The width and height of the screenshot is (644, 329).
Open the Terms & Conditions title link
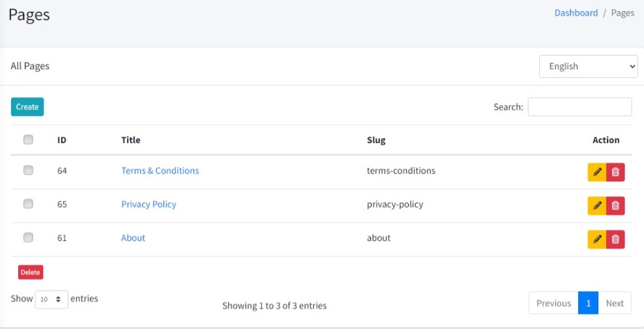pos(160,170)
